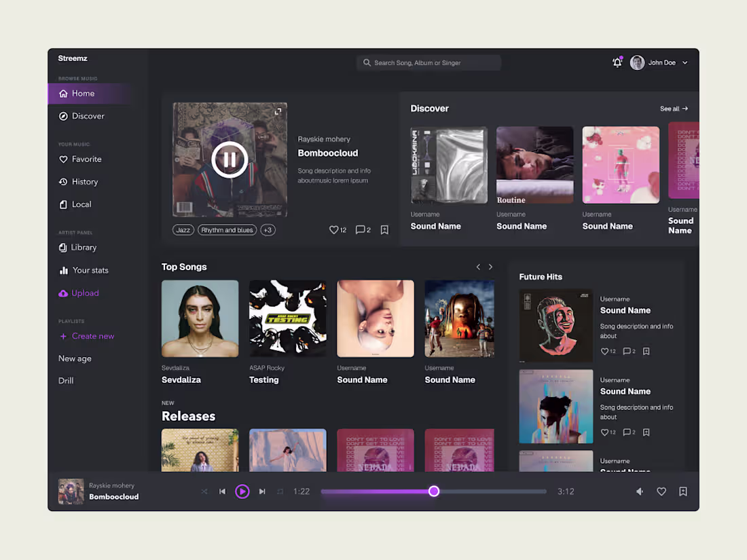
Task: Click See all in Discover
Action: (674, 109)
